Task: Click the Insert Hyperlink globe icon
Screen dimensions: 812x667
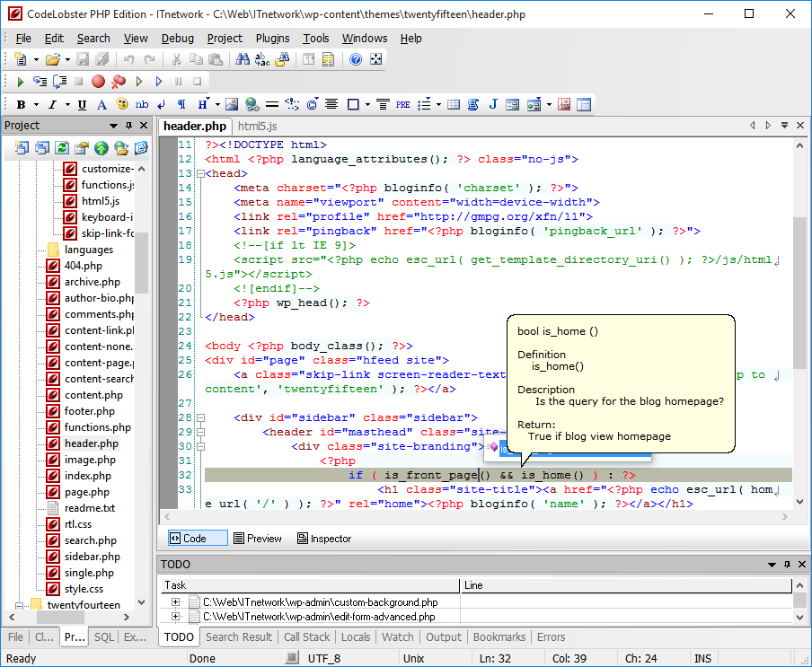Action: [252, 105]
